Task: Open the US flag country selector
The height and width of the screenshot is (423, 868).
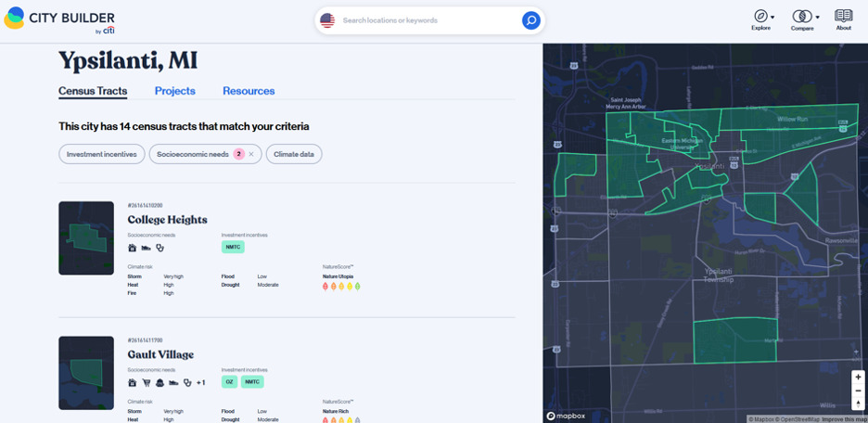Action: pyautogui.click(x=327, y=20)
